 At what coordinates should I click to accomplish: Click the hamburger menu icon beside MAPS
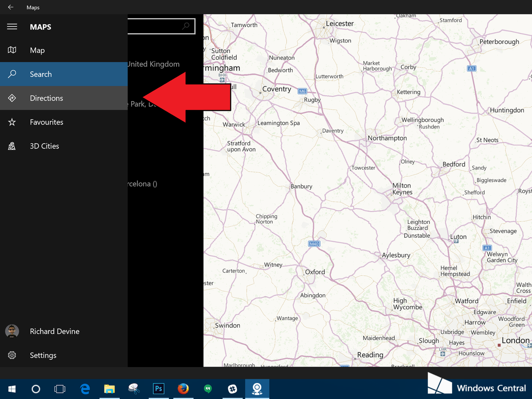coord(12,27)
